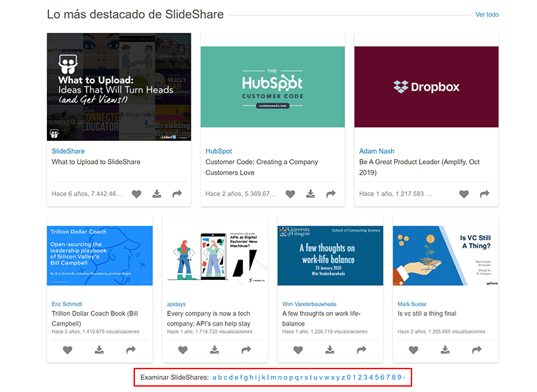Like the Trillion Dollar Coach presentation

(66, 350)
